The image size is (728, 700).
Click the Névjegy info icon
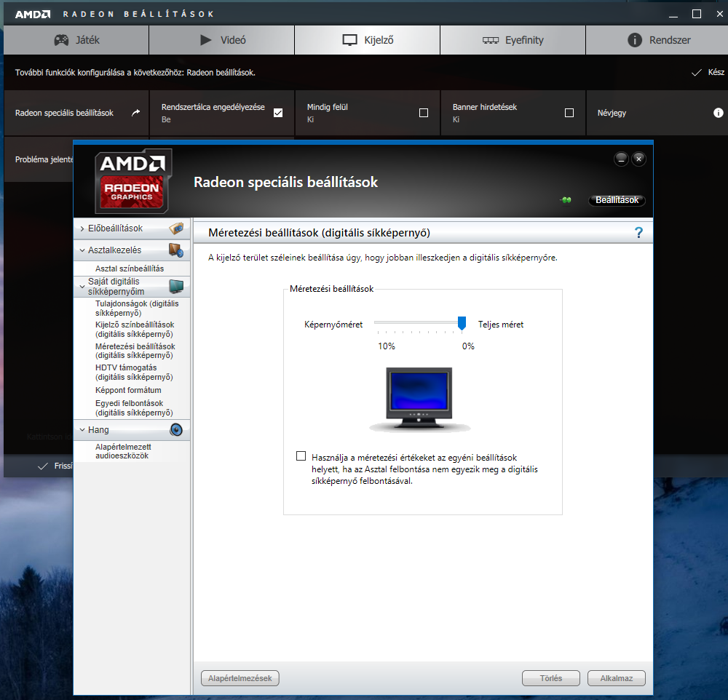[719, 113]
